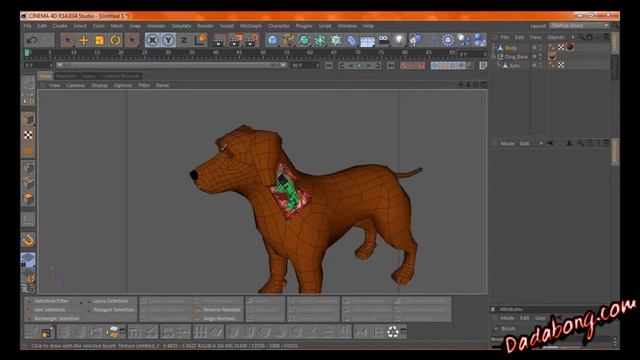Add a Light object

coord(400,40)
